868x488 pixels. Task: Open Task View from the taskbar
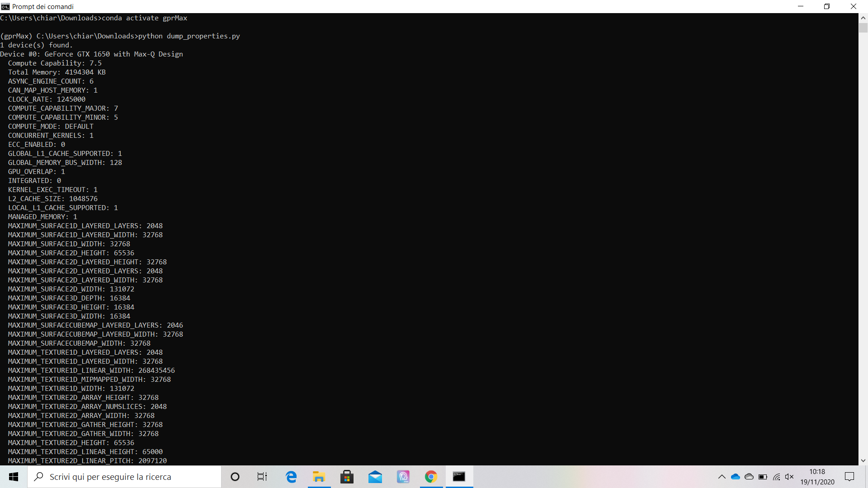pyautogui.click(x=262, y=477)
